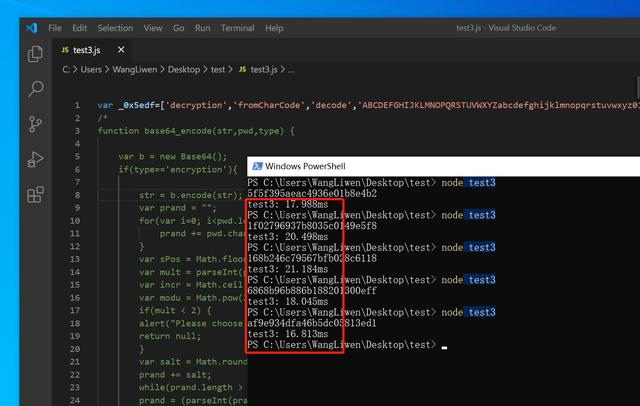Select the test3.js editor tab
The image size is (640, 406).
pyautogui.click(x=93, y=50)
